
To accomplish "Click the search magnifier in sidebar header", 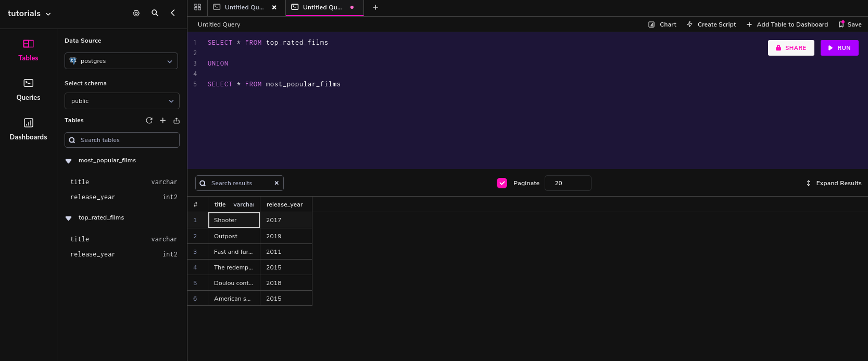I will [x=155, y=13].
